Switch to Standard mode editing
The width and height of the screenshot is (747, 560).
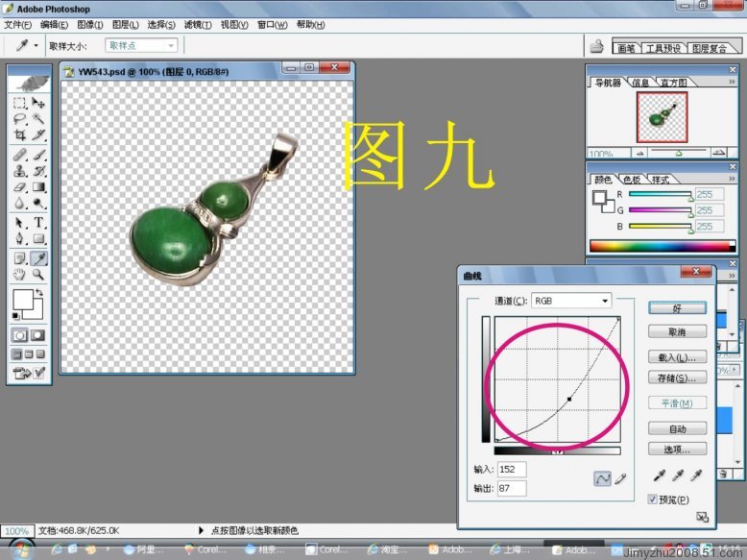tap(19, 335)
